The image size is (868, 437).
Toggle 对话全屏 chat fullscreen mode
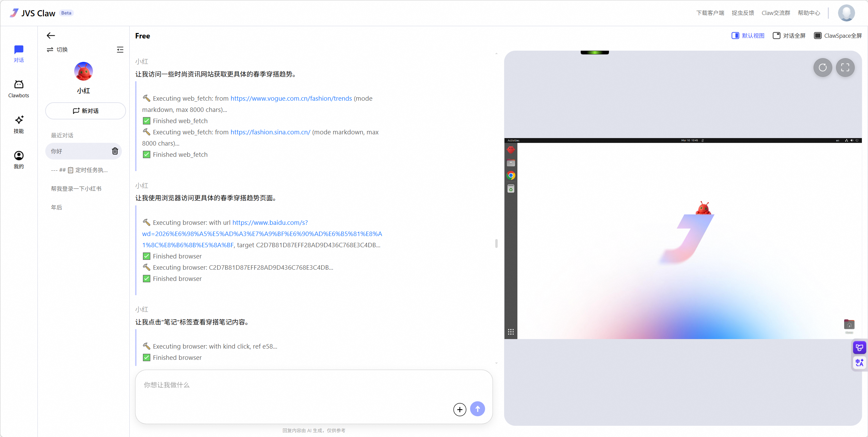(789, 35)
